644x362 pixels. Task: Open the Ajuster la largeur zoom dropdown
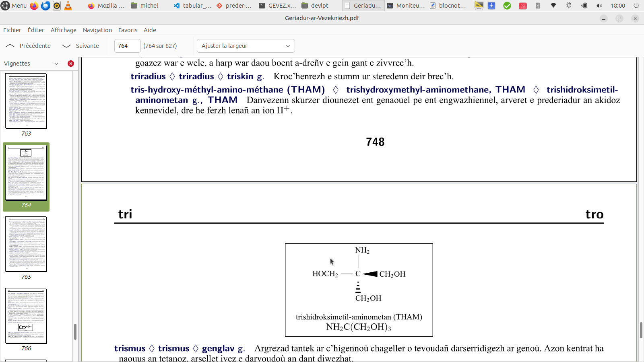click(246, 46)
